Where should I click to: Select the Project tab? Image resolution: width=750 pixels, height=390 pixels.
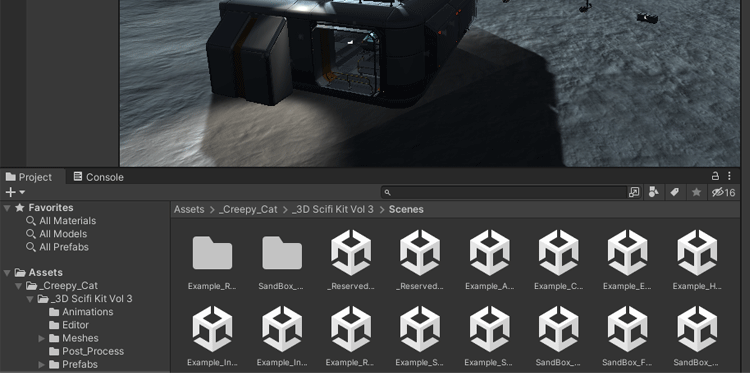29,177
